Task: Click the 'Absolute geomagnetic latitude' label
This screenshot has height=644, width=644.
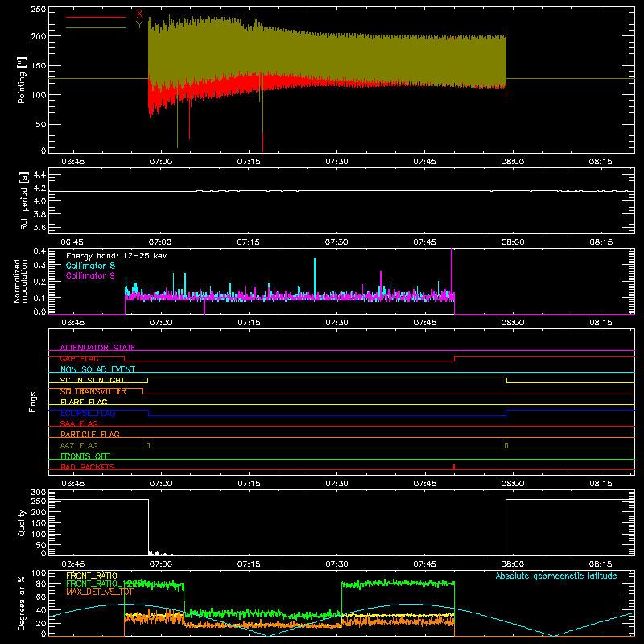Action: 556,576
